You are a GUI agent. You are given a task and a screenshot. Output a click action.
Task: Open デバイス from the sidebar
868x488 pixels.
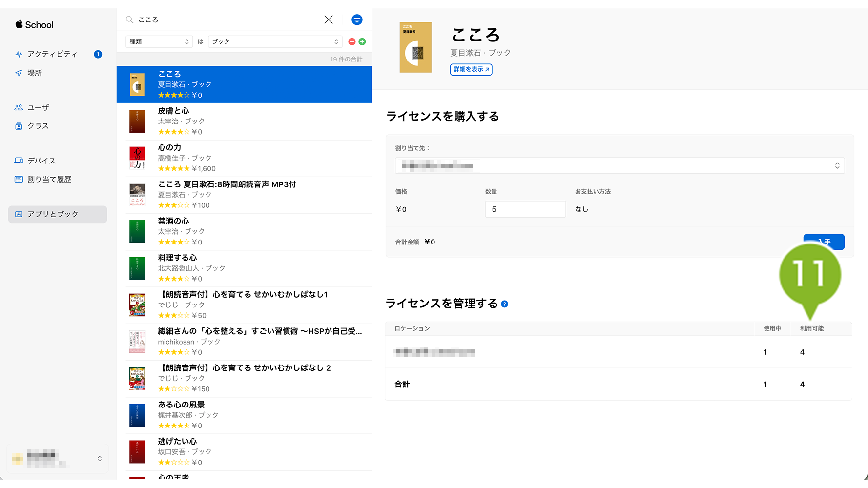pyautogui.click(x=41, y=161)
